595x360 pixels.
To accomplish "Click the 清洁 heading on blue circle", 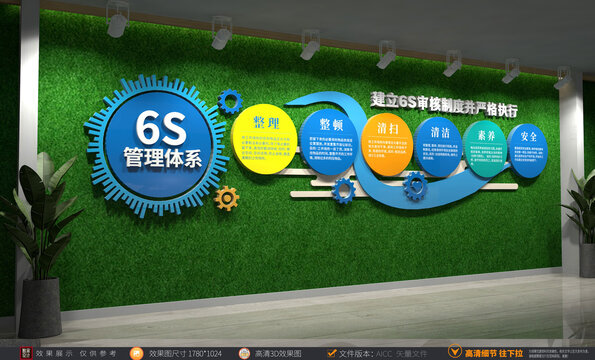I will coord(440,132).
